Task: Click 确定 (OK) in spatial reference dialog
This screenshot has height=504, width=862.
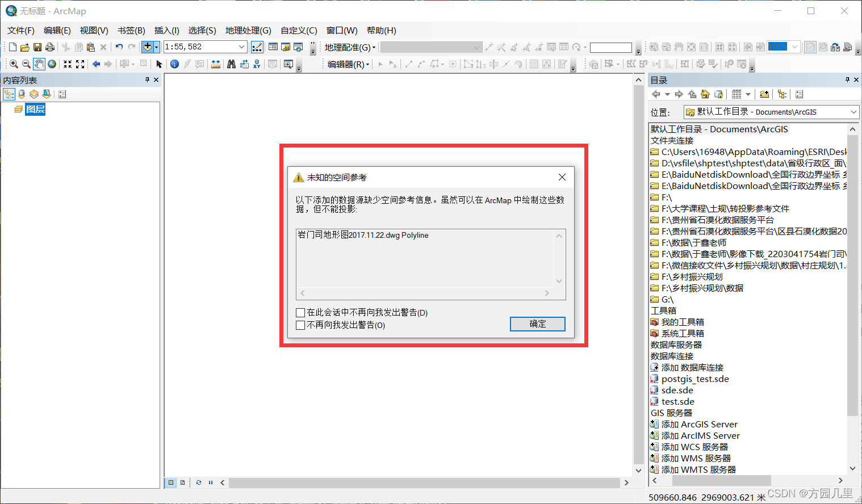Action: (538, 324)
